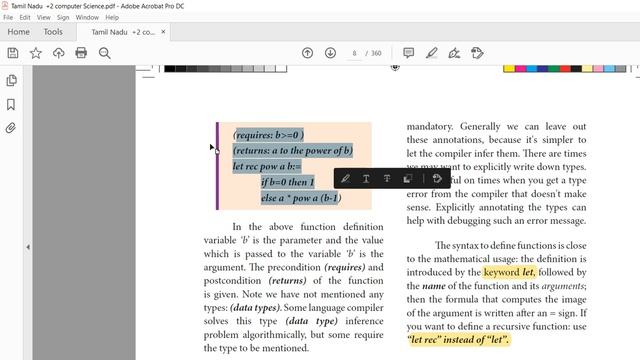Copy selected text from the floating toolbar

coord(407,178)
